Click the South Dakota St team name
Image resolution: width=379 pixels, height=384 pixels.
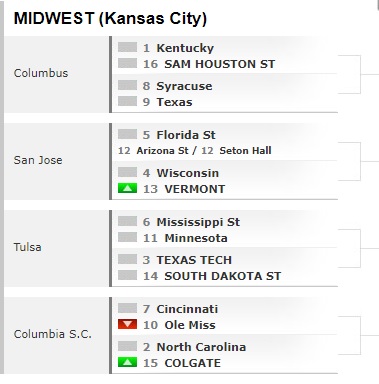point(223,276)
